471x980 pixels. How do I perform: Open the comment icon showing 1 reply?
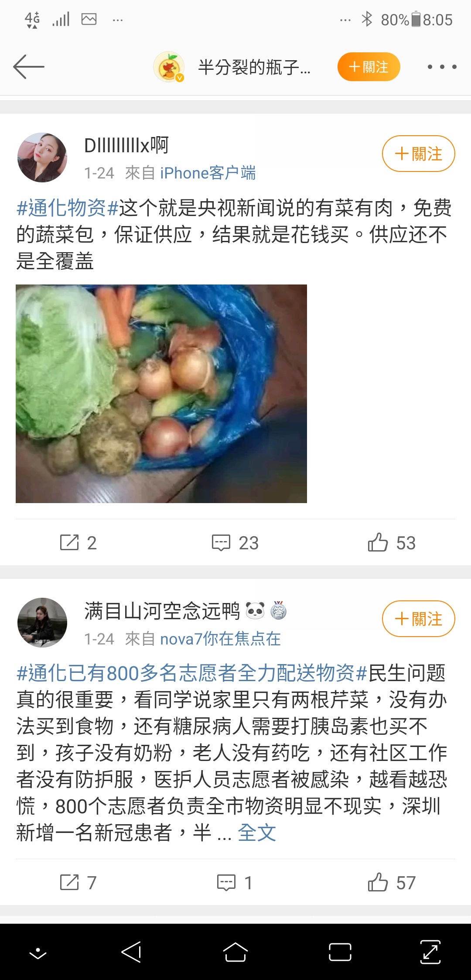(235, 883)
